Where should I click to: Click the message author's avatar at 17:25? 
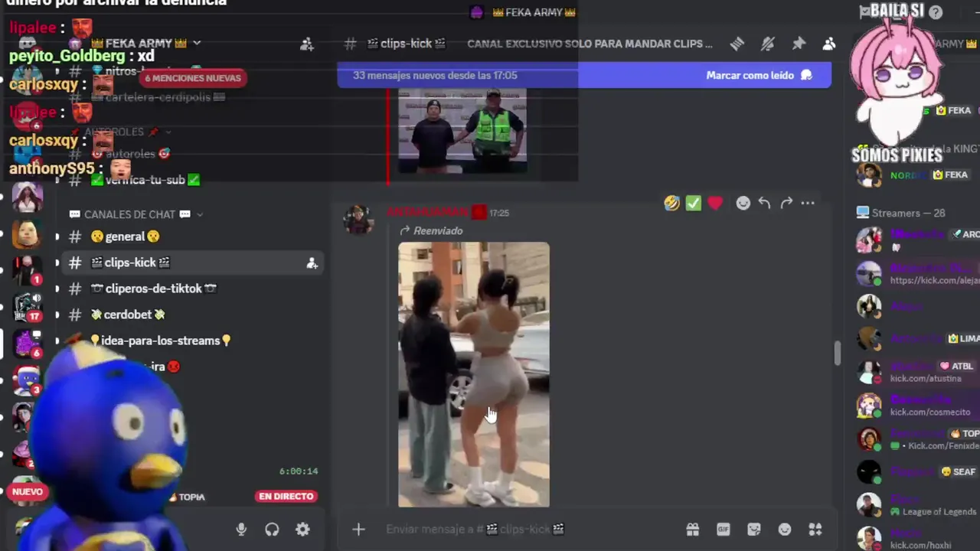pyautogui.click(x=358, y=220)
